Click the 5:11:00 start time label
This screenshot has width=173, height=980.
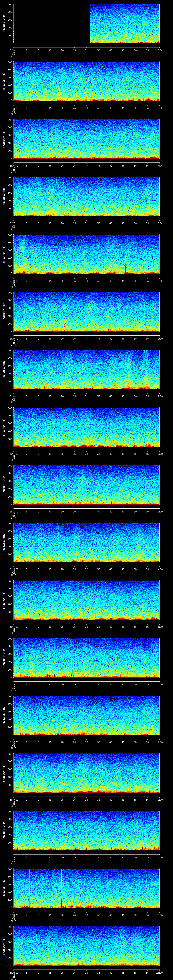tap(14, 454)
